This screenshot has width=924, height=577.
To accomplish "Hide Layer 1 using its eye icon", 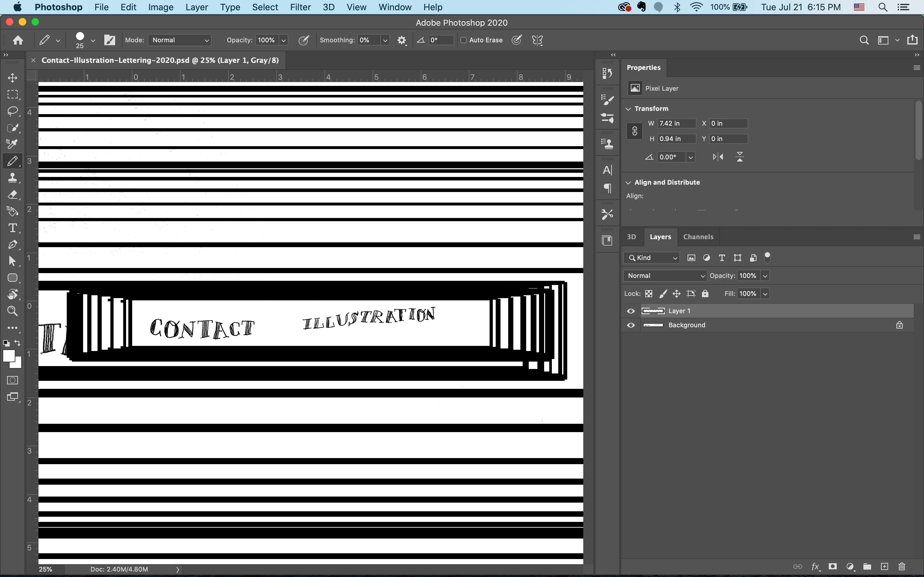I will pyautogui.click(x=631, y=311).
